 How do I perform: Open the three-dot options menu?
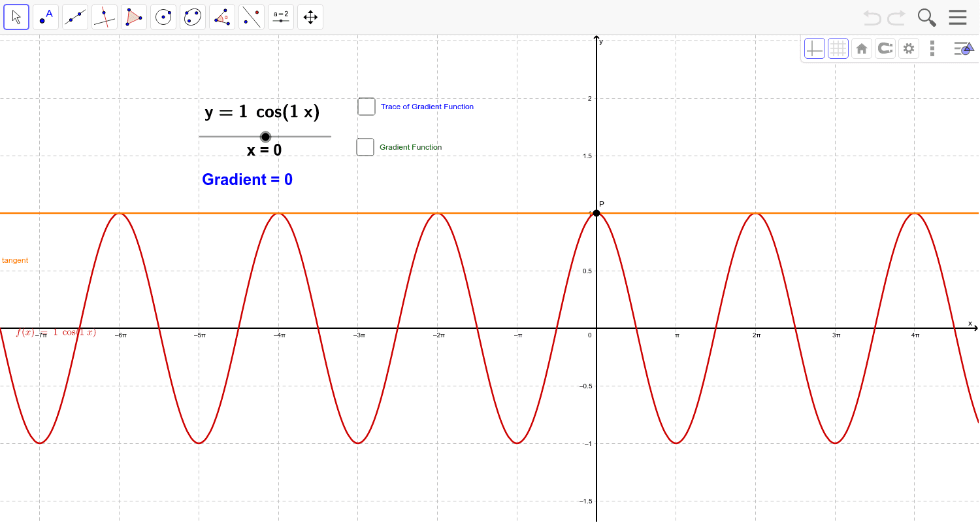click(x=932, y=48)
